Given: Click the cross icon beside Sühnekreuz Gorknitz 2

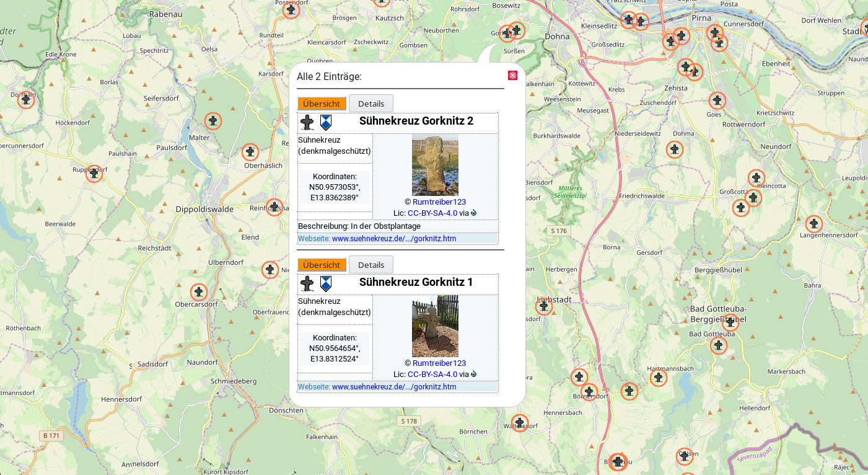Looking at the screenshot, I should pos(307,122).
